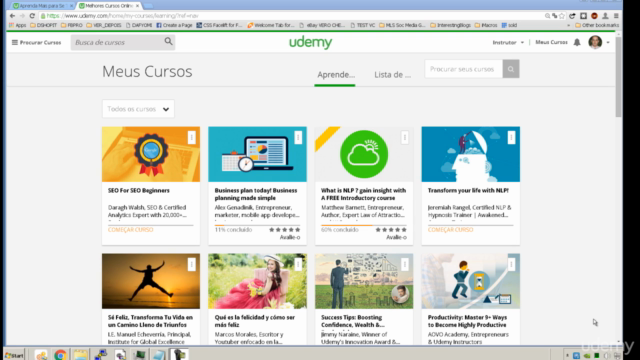Open the VER_DEPOIS bookmarks folder
The width and height of the screenshot is (640, 360).
[104, 25]
